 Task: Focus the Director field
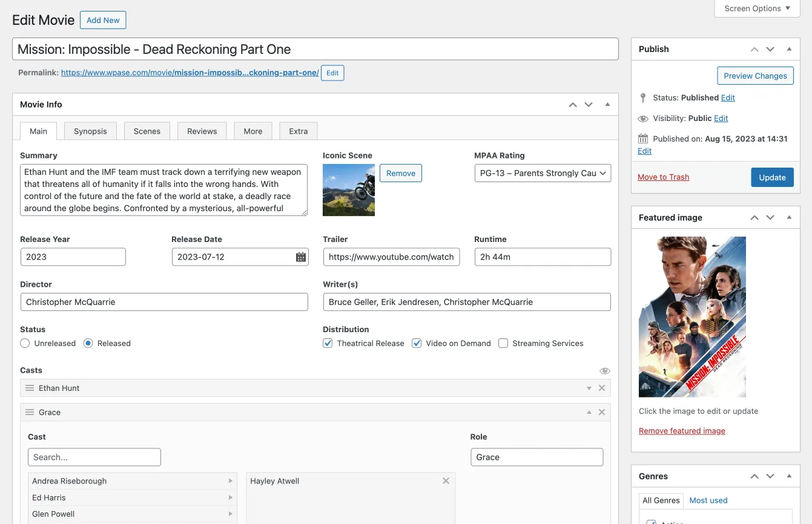[164, 302]
